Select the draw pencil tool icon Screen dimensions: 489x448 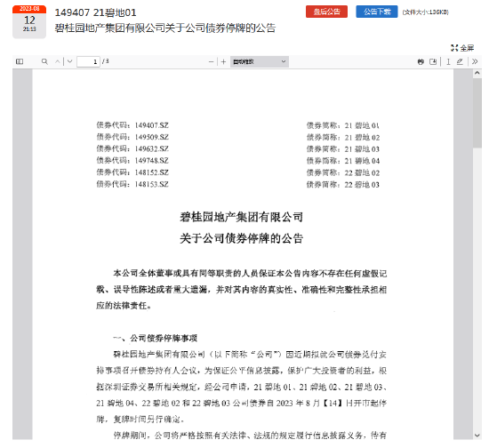coord(460,61)
